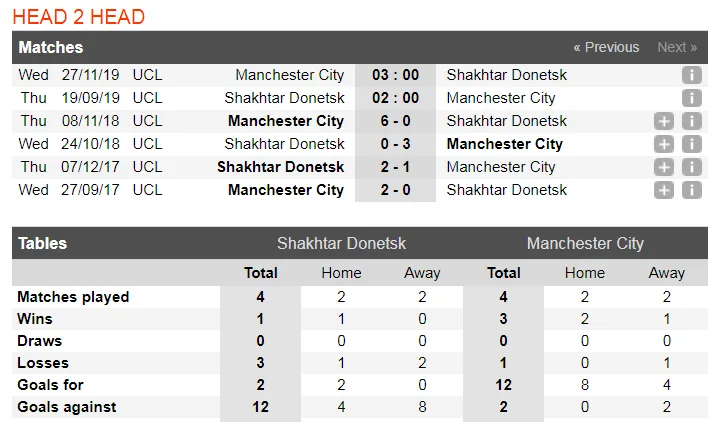
Task: Go to Previous matches page
Action: (x=605, y=47)
